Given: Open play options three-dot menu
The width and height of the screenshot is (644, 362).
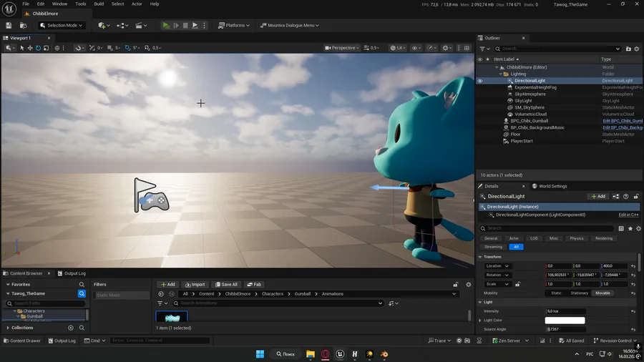Looking at the screenshot, I should [x=204, y=26].
